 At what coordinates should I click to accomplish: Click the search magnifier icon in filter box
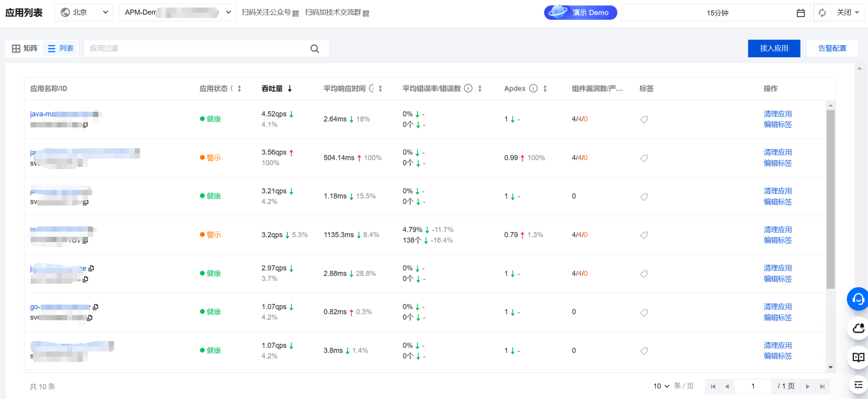314,49
